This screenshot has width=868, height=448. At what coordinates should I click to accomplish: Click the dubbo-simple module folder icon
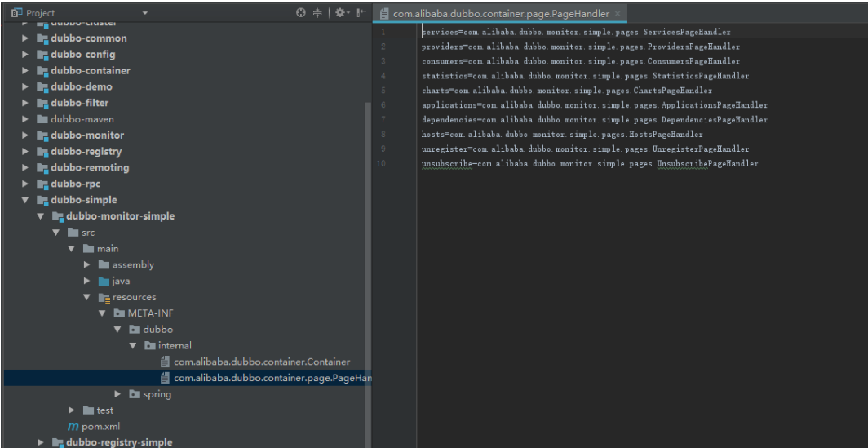click(x=42, y=201)
